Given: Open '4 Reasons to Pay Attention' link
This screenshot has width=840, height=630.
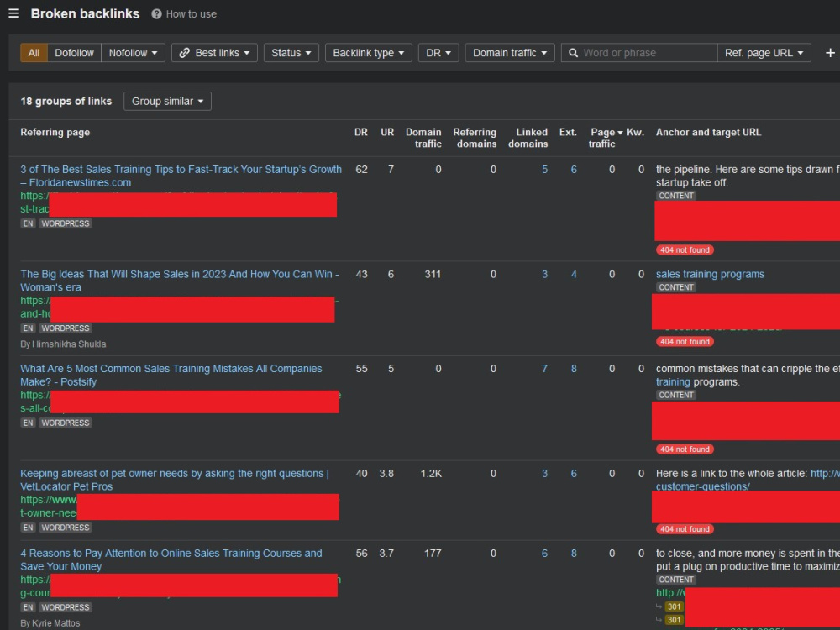Looking at the screenshot, I should coord(171,559).
